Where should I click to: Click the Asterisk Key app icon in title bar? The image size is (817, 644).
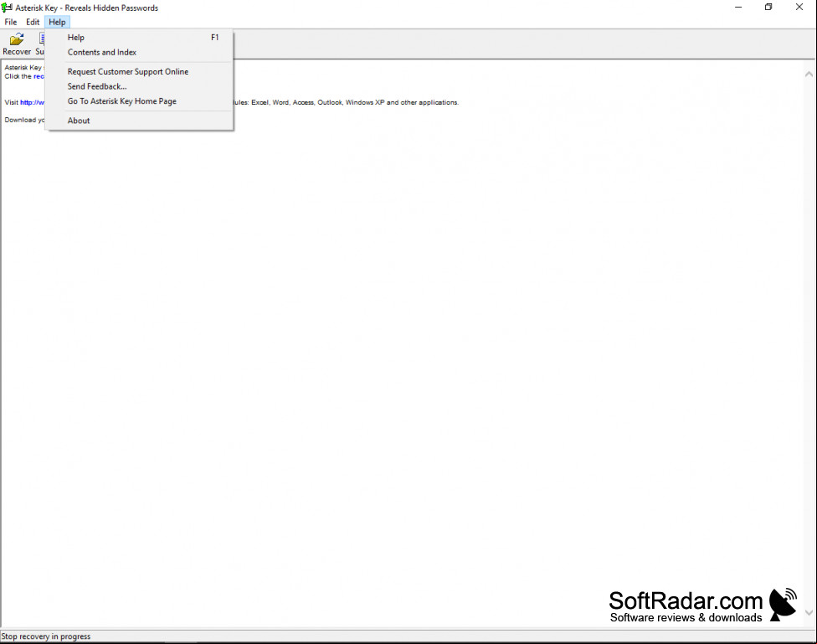pyautogui.click(x=7, y=8)
